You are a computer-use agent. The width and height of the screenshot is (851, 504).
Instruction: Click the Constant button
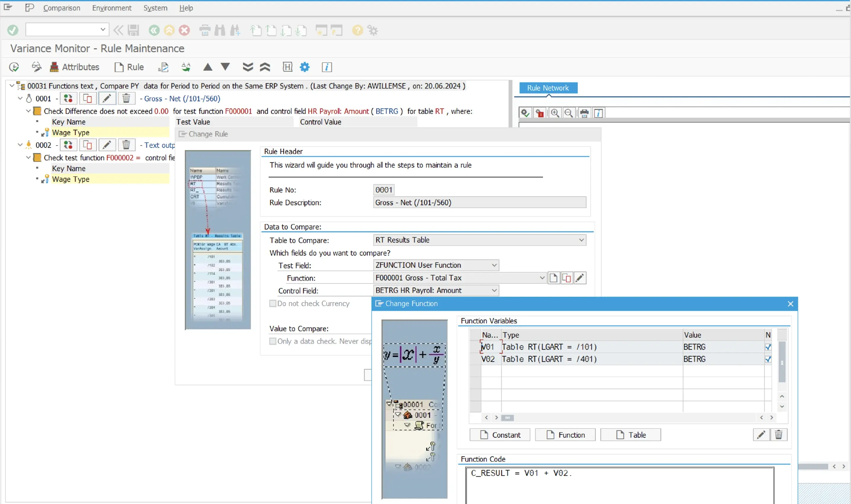500,435
